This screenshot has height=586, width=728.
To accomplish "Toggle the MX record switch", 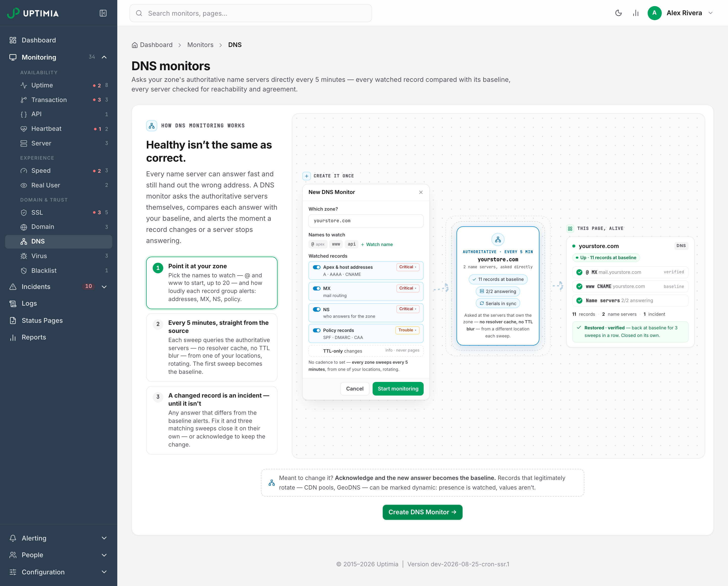I will [316, 288].
